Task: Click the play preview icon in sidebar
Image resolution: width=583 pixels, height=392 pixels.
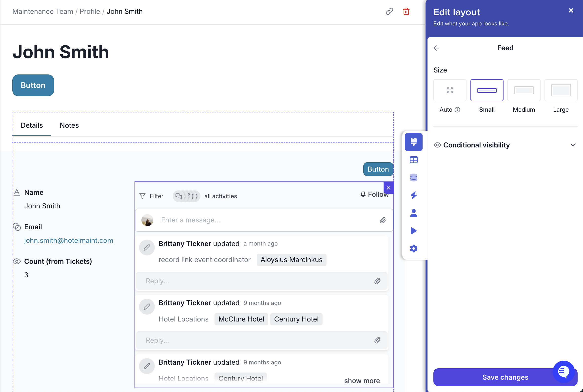Action: [x=413, y=231]
